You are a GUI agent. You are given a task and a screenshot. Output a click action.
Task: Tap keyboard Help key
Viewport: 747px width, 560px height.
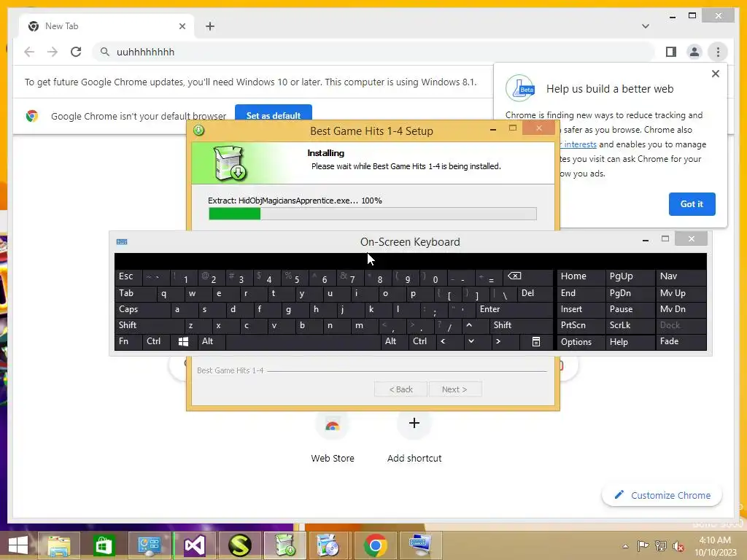[x=630, y=341]
